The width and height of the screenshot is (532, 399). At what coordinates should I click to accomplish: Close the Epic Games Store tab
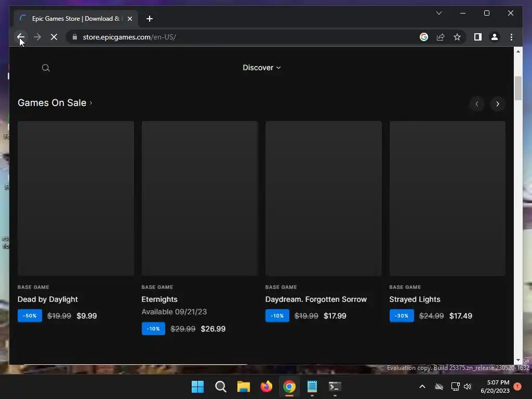[129, 19]
